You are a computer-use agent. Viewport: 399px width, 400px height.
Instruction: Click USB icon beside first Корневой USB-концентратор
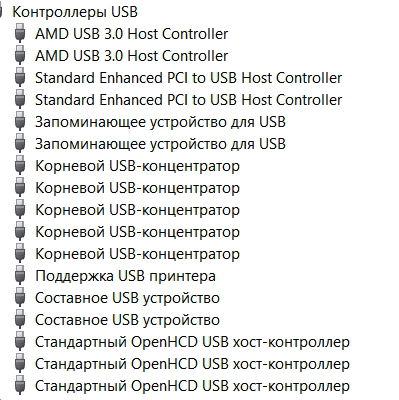click(20, 165)
